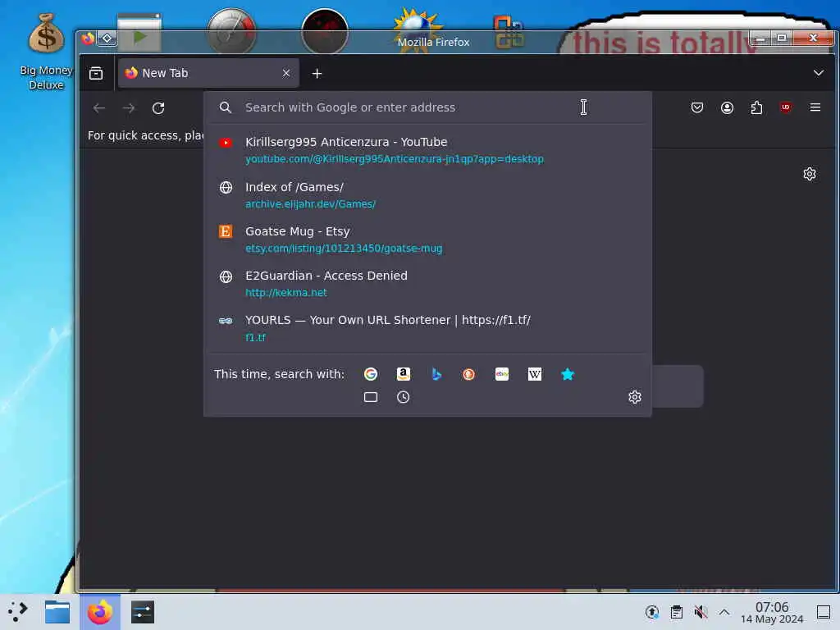Screen dimensions: 840x630
Task: Open Goatse Mug - Etsy suggestion
Action: (427, 240)
